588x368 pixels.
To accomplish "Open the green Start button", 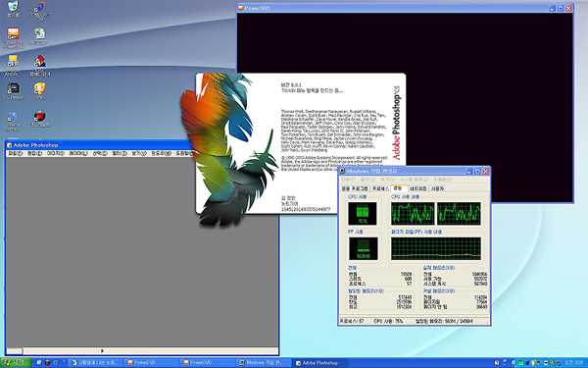I will (16, 363).
